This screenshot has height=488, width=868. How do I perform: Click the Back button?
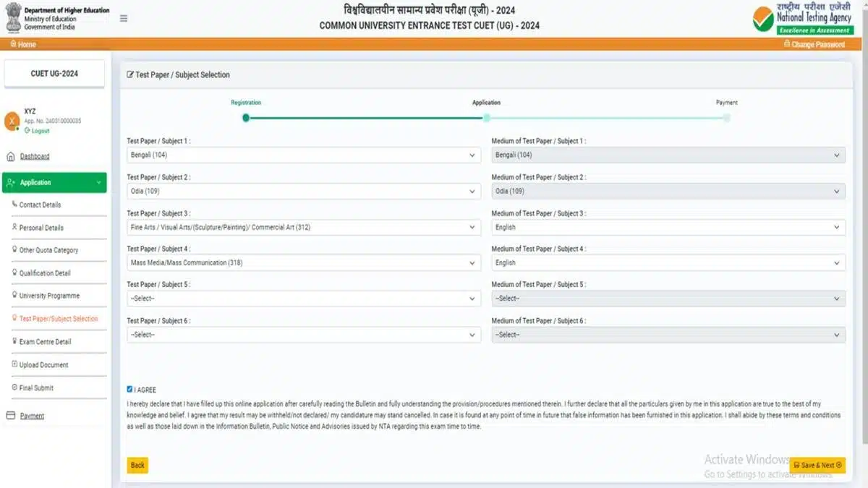click(137, 466)
